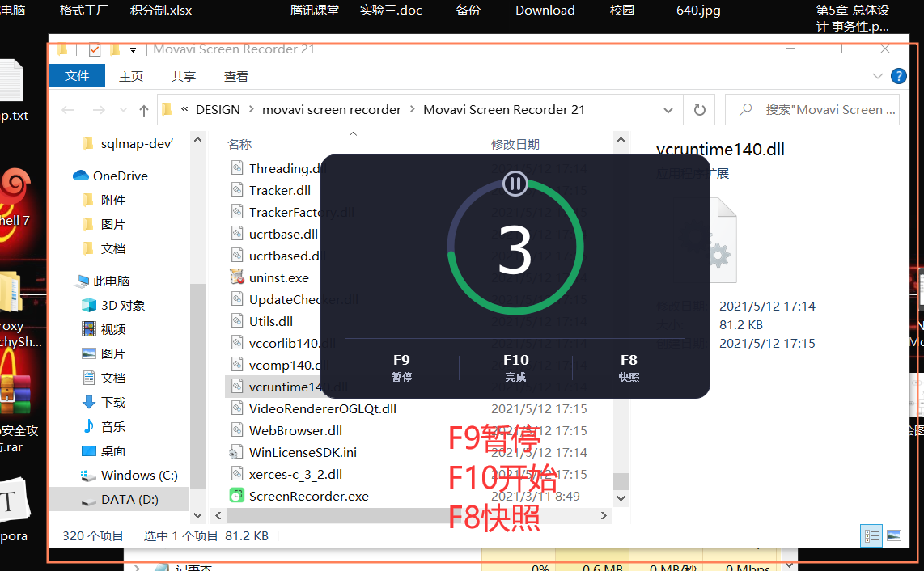The image size is (924, 571).
Task: Select Tracker.dll file icon
Action: pyautogui.click(x=237, y=190)
